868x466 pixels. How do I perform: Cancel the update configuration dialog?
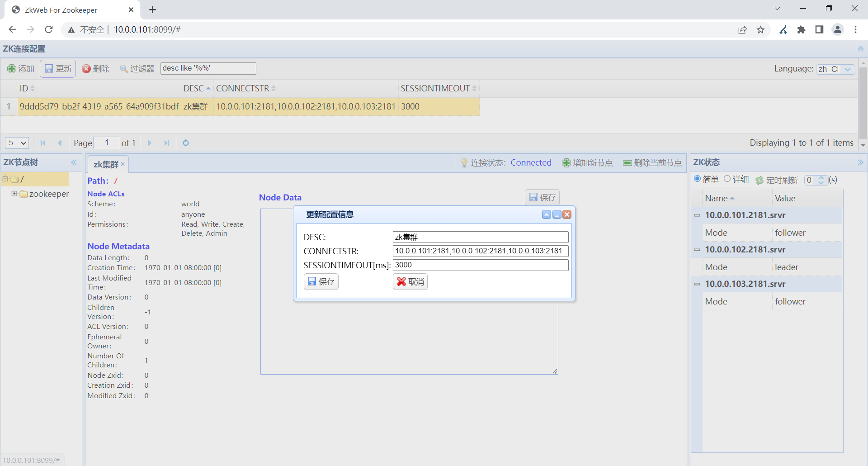coord(410,282)
